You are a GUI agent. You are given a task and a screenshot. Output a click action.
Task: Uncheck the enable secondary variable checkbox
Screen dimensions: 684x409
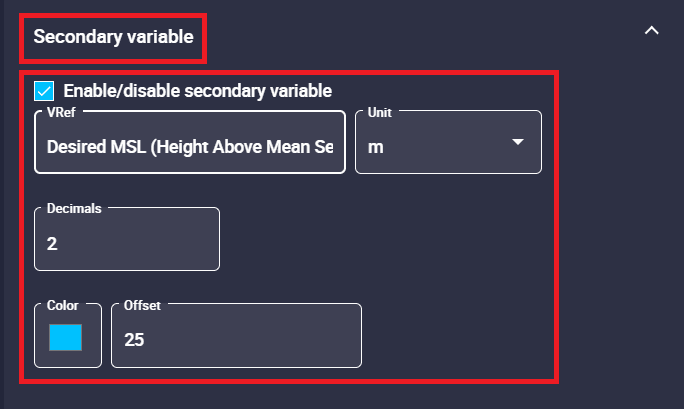[x=44, y=91]
